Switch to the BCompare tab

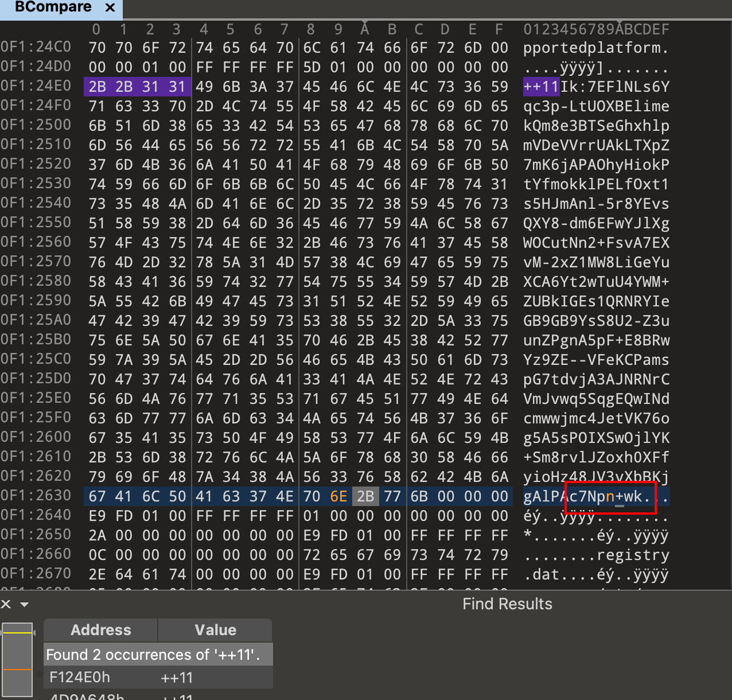coord(53,7)
